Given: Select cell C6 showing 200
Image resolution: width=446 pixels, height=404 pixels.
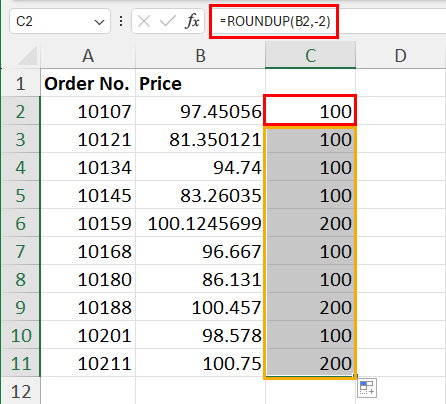Looking at the screenshot, I should [x=310, y=223].
